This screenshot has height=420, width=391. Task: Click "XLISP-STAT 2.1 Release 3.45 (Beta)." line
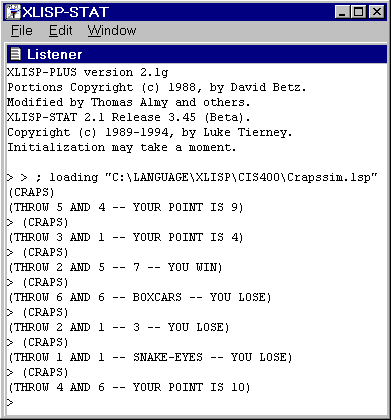(128, 117)
